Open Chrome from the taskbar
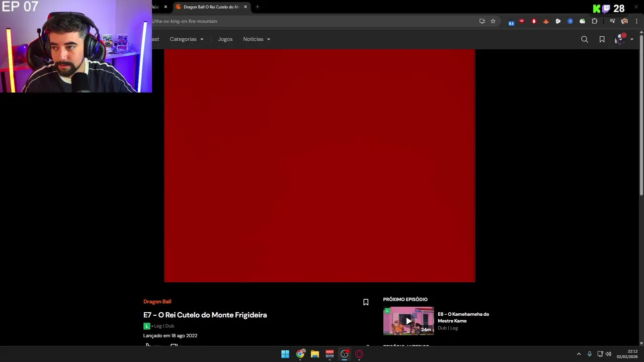644x362 pixels. pos(300,354)
